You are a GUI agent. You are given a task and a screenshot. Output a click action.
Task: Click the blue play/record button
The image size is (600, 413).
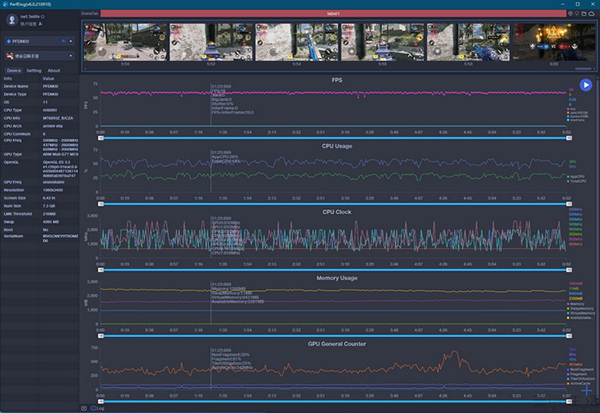586,86
